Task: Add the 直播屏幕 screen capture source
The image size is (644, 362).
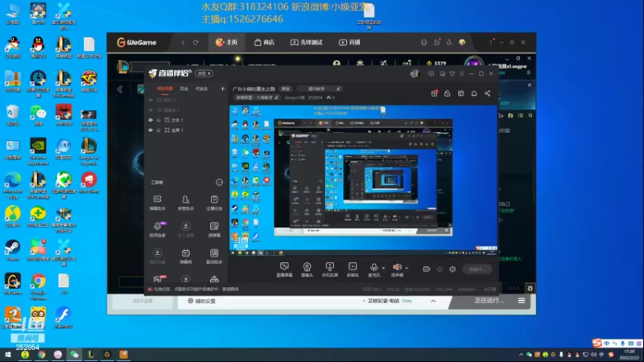Action: pos(284,269)
